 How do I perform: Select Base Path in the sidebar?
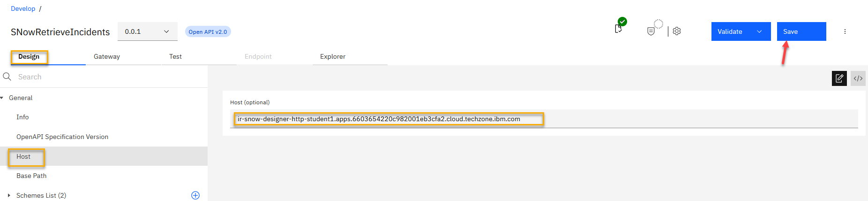pos(31,176)
